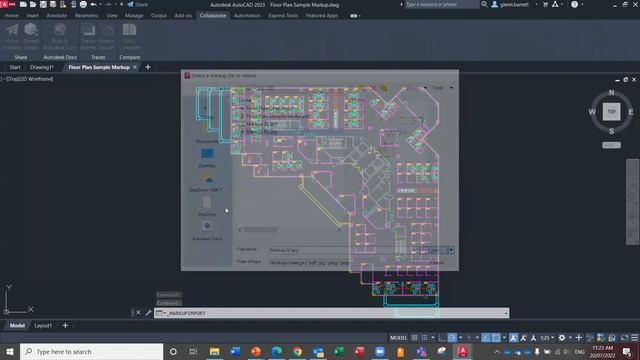Switch to the Manage ribbon tab
640x360 pixels.
(134, 16)
